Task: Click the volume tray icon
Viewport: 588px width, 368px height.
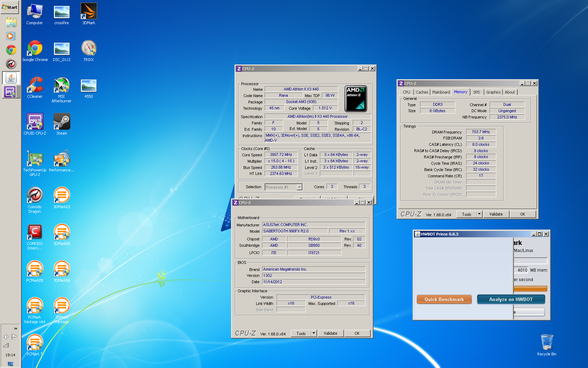Action: tap(6, 337)
